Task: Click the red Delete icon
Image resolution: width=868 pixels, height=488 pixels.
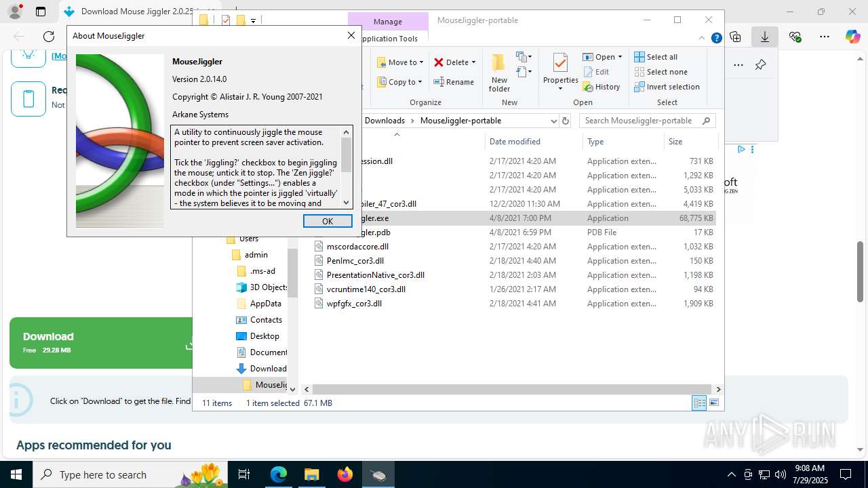Action: click(x=439, y=62)
